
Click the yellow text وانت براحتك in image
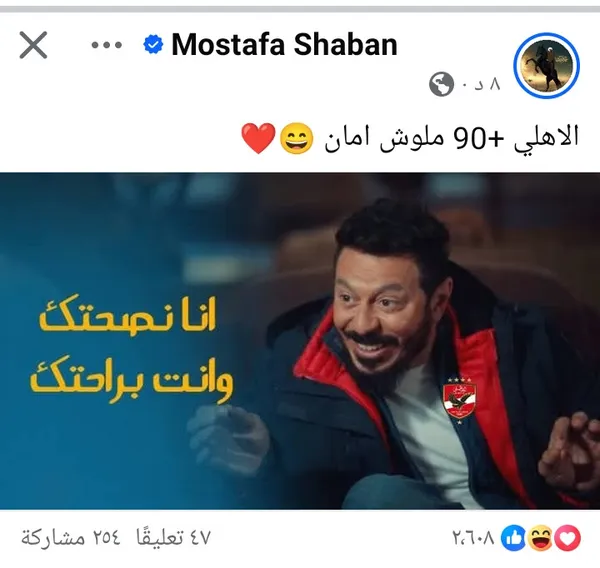132,378
